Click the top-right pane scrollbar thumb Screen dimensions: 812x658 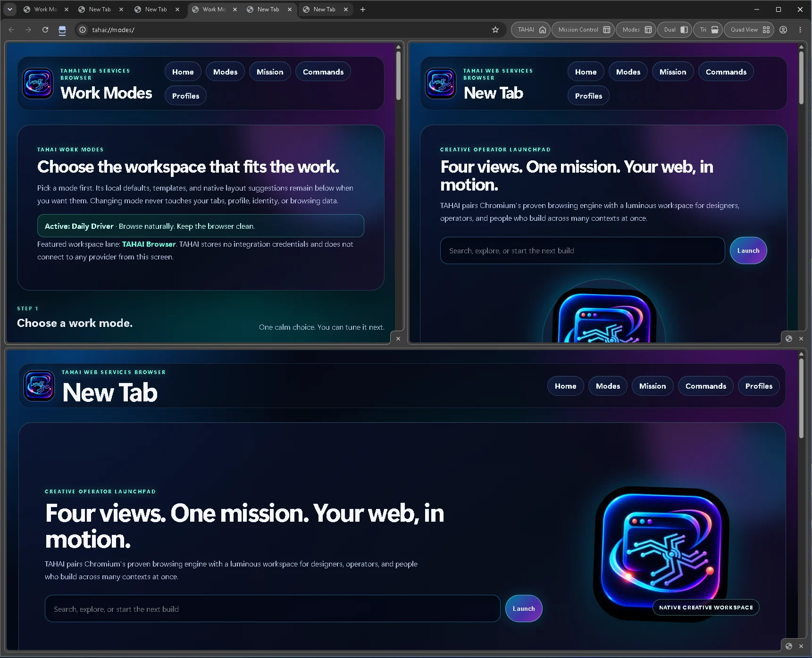[801, 78]
